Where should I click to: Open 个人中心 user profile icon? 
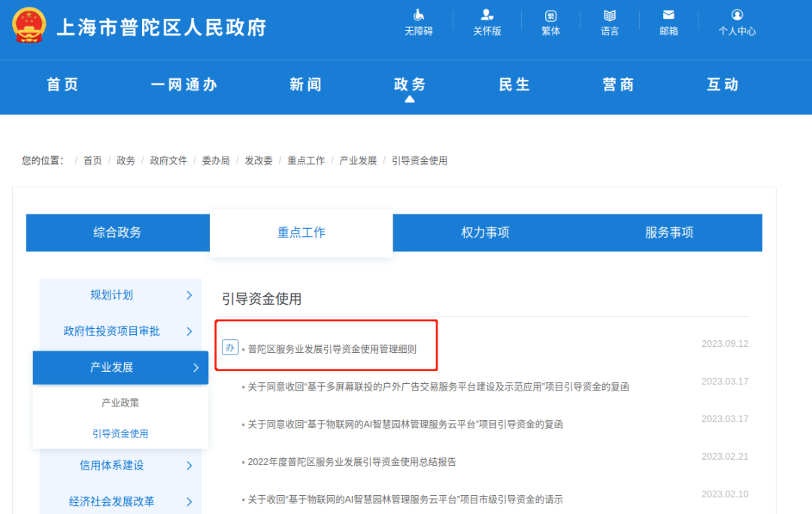pos(737,15)
